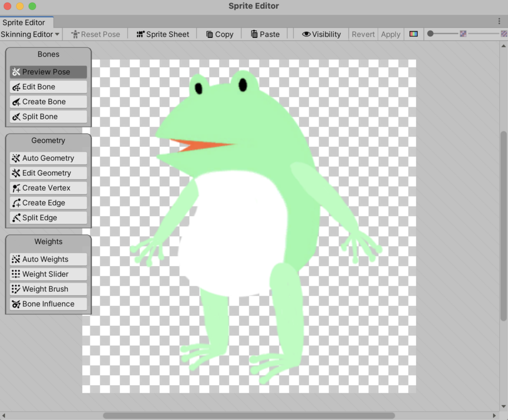Viewport: 508px width, 420px height.
Task: Select the Weight Brush tool icon
Action: click(x=16, y=289)
